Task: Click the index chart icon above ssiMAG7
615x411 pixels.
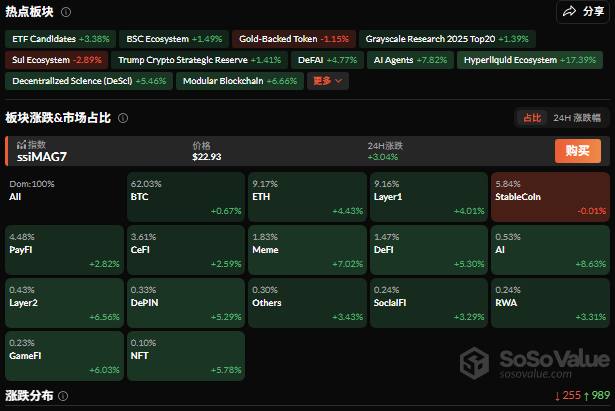Action: (x=21, y=145)
